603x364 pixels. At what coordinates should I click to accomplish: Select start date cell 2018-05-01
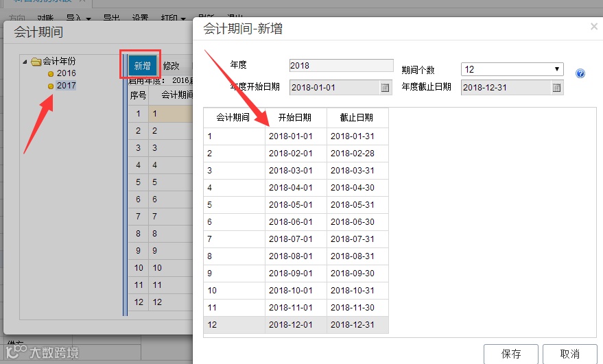coord(296,205)
